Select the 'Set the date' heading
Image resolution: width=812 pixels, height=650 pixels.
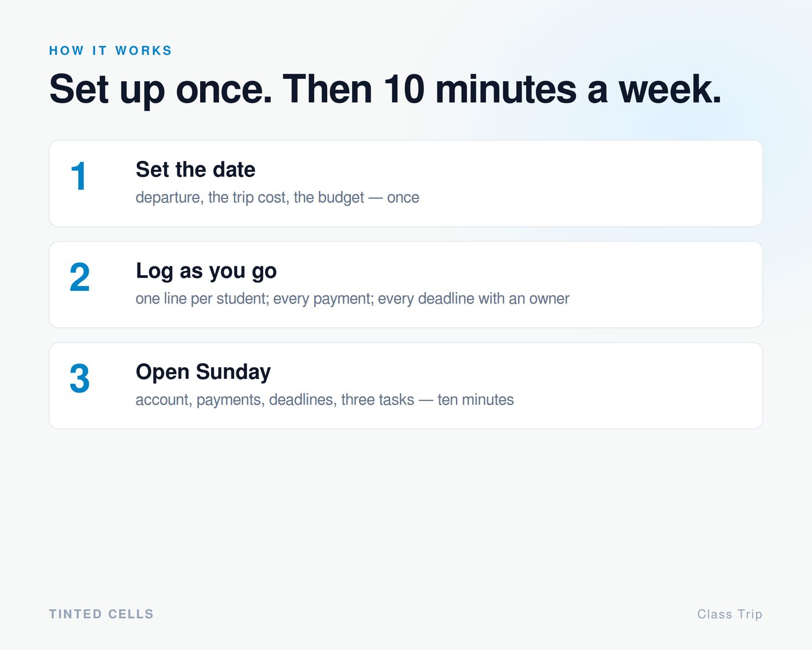[195, 169]
